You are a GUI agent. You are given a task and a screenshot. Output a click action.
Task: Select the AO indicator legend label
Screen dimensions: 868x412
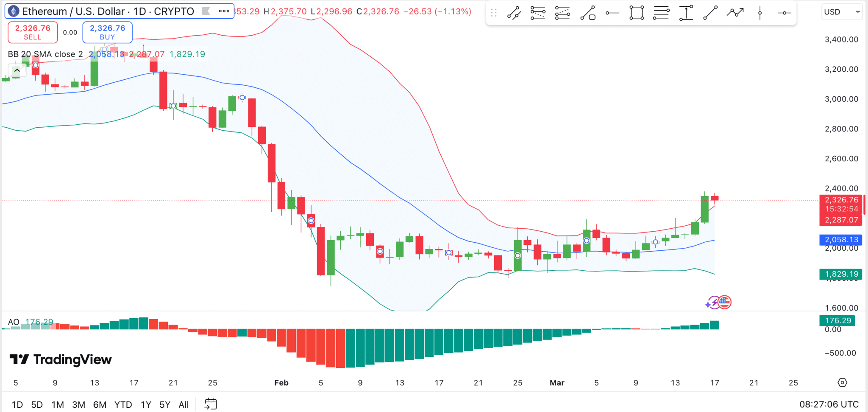pyautogui.click(x=14, y=322)
